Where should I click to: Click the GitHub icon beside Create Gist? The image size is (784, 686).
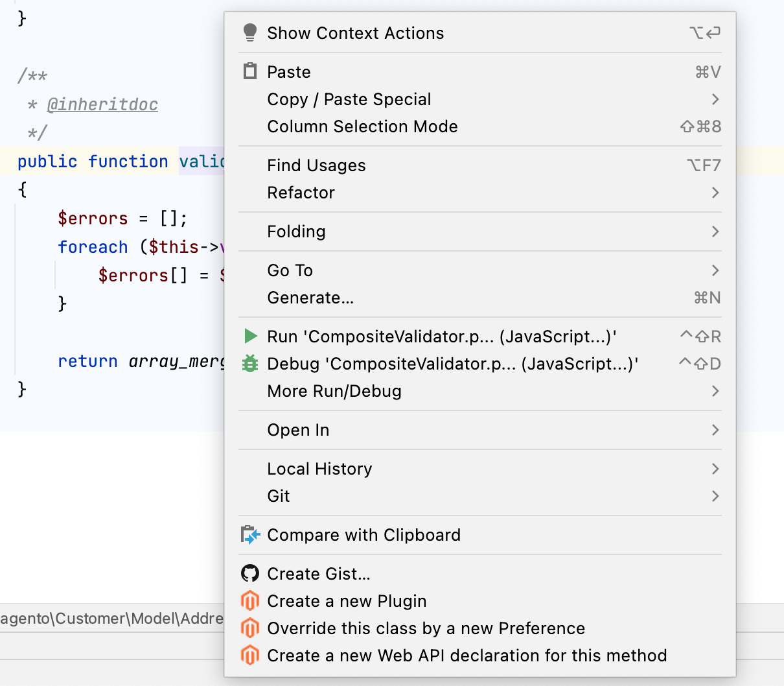pyautogui.click(x=249, y=573)
